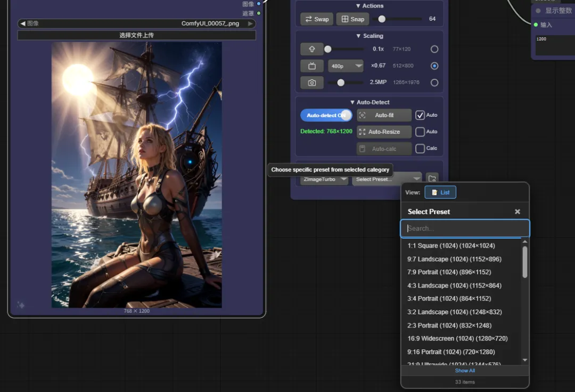Click the green input connector dot on right node
The image size is (575, 392).
tap(536, 24)
